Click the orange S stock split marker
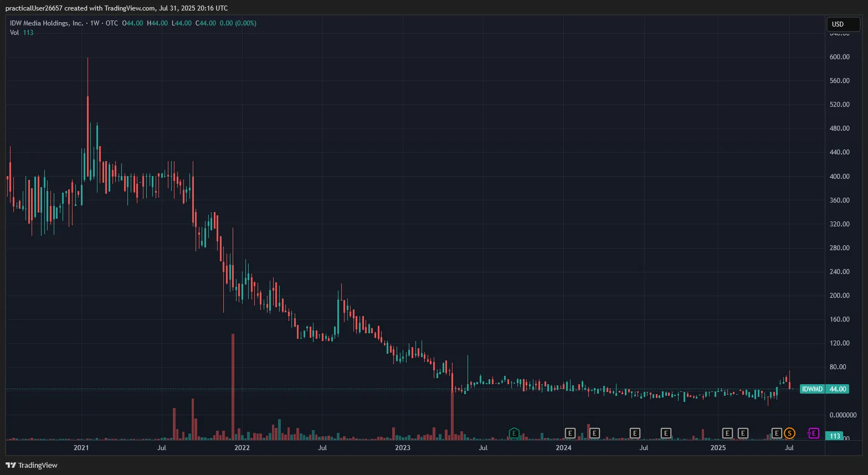Viewport: 868px width, 475px height. click(x=789, y=433)
